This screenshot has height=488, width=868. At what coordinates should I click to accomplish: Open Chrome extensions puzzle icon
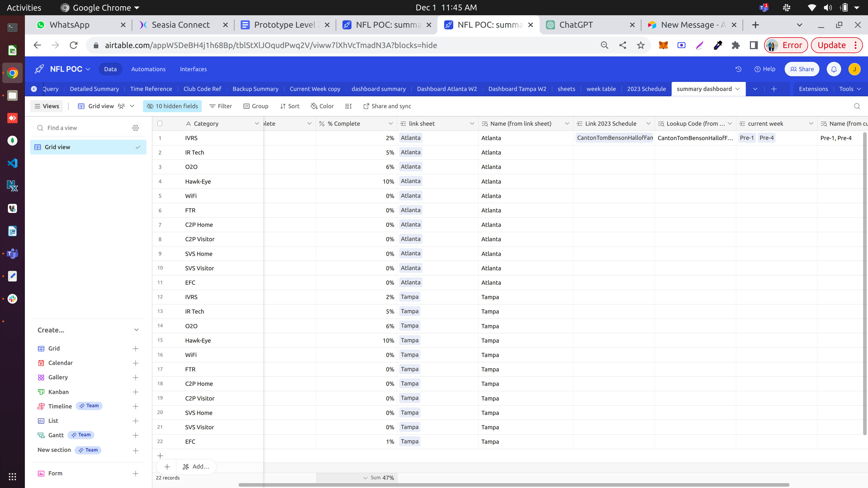coord(735,45)
